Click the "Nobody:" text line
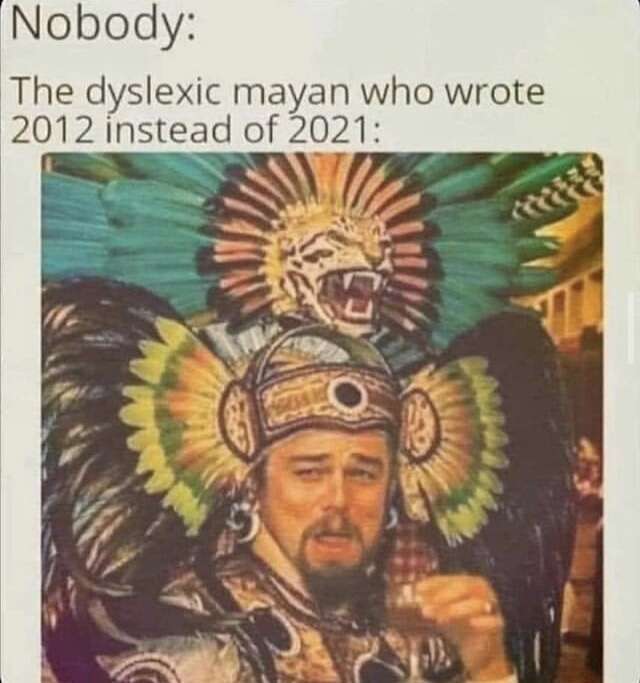This screenshot has height=683, width=640. 102,25
